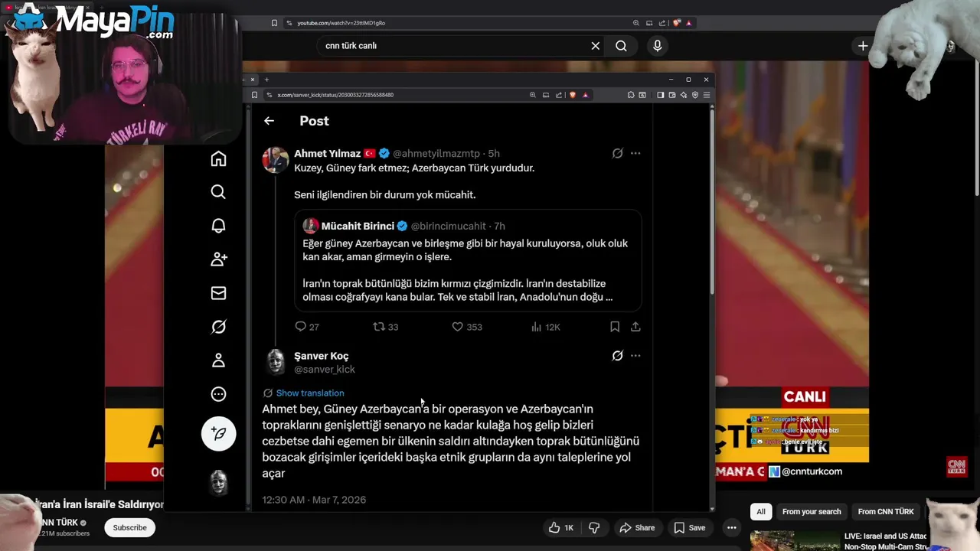Open the Extensions puzzle icon in the x.com window
The image size is (980, 551).
pos(631,95)
